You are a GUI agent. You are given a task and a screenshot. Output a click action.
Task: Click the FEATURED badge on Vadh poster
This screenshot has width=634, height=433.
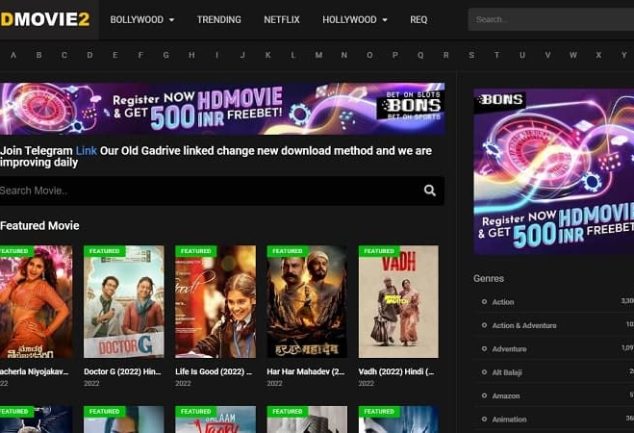(379, 251)
